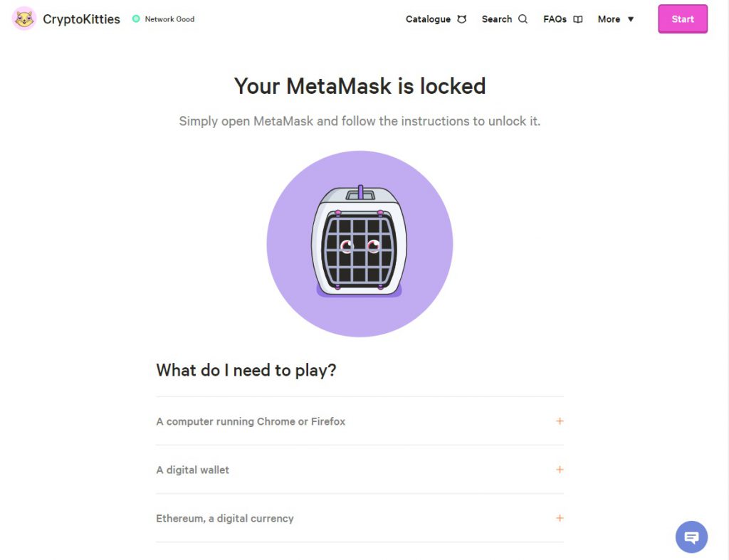Image resolution: width=729 pixels, height=560 pixels.
Task: Expand plus icon for digital wallet row
Action: tap(560, 470)
